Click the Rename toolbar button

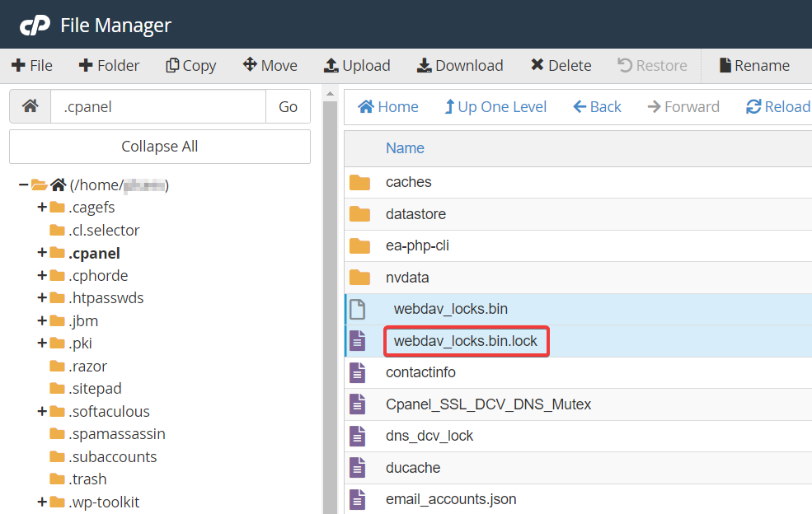click(754, 66)
